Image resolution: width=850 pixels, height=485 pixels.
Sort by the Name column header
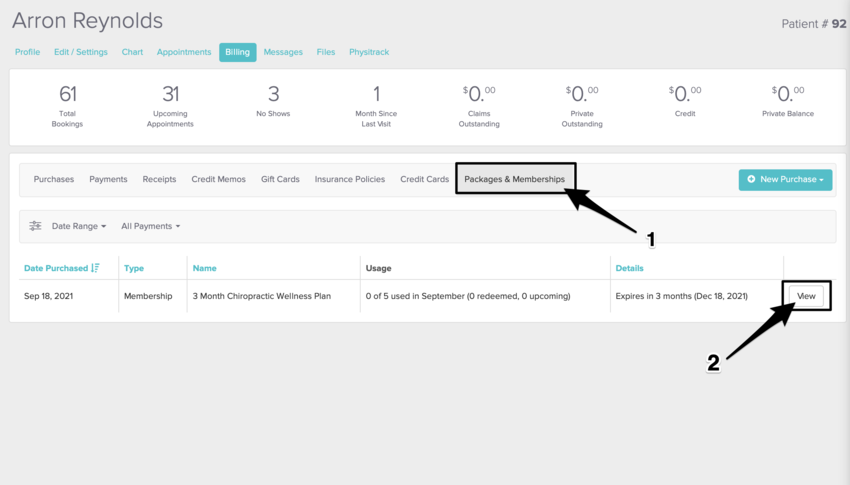[x=204, y=268]
